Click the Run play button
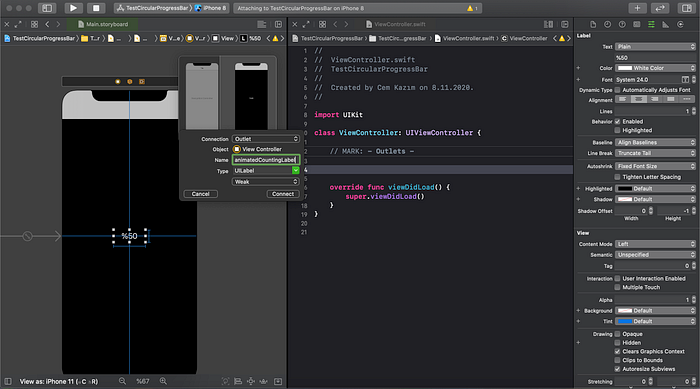 click(73, 8)
